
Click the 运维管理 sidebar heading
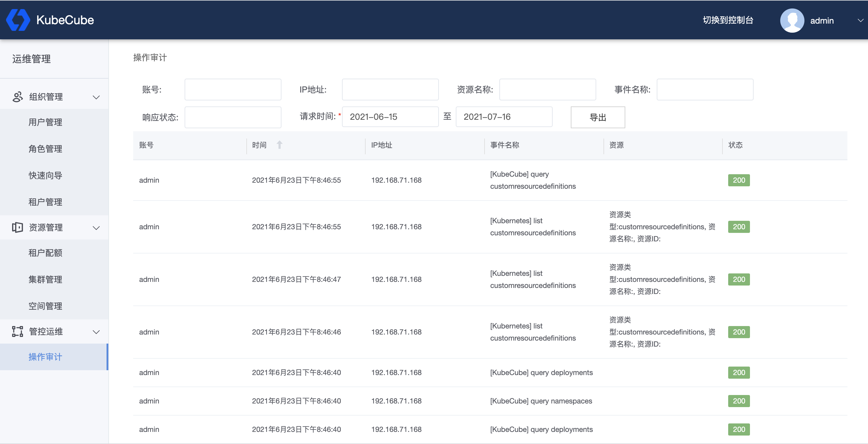[x=31, y=59]
